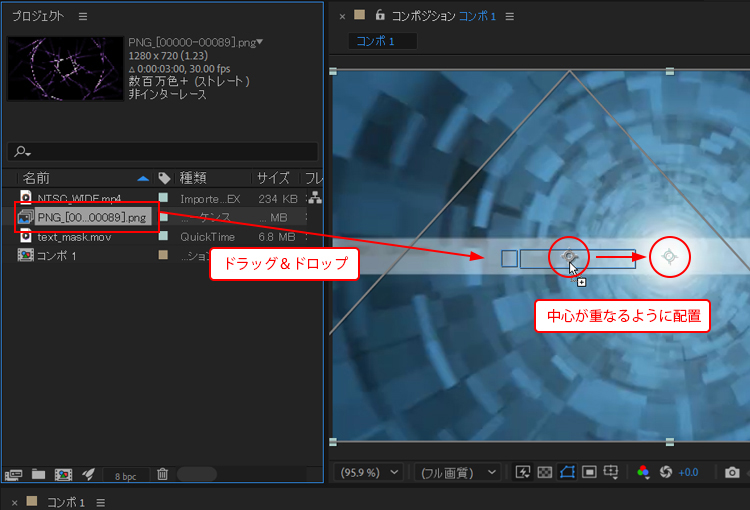Viewport: 750px width, 510px height.
Task: Click the Fast Previews lightning icon
Action: tap(522, 472)
